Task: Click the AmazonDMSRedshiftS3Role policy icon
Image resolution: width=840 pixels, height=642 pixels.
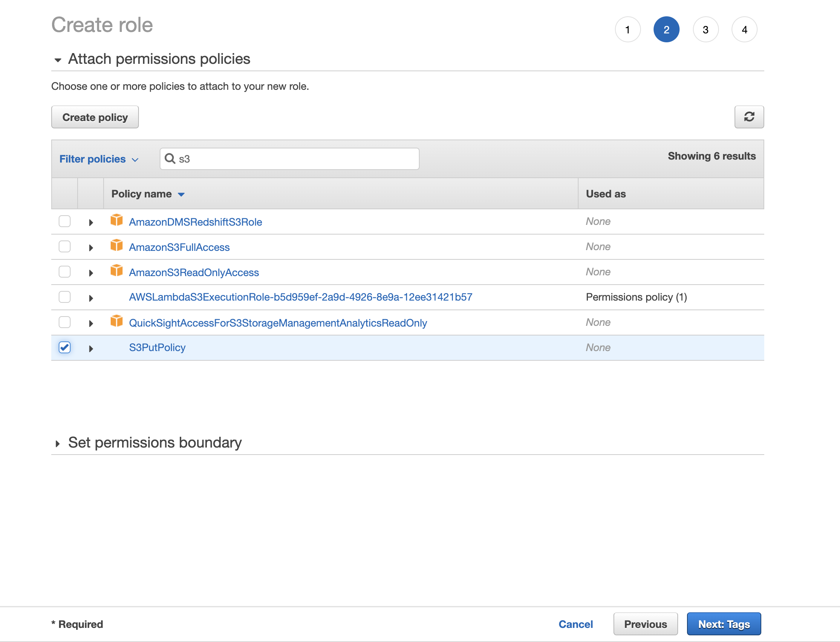Action: click(117, 220)
